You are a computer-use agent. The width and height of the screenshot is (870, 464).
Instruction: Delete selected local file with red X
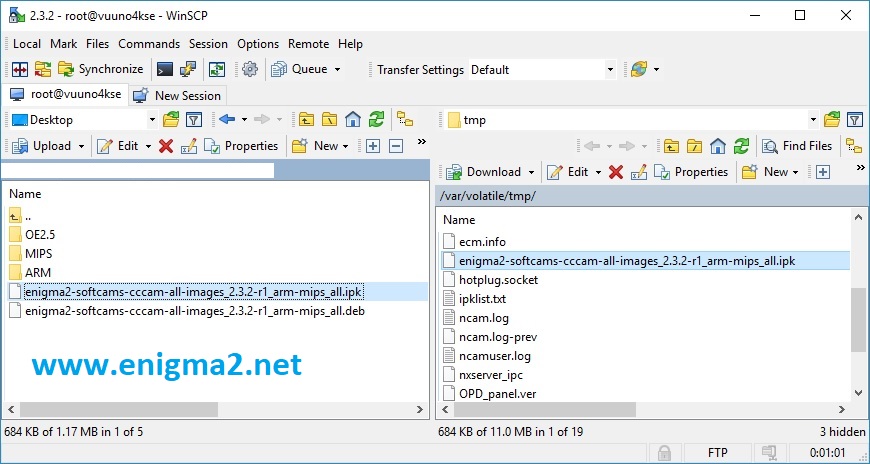tap(166, 146)
